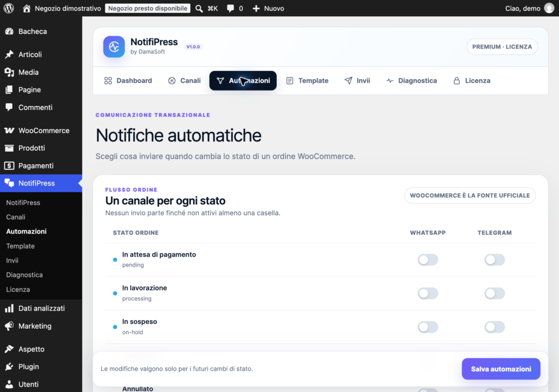
Task: Open the Nuovo menu label
Action: [x=274, y=9]
